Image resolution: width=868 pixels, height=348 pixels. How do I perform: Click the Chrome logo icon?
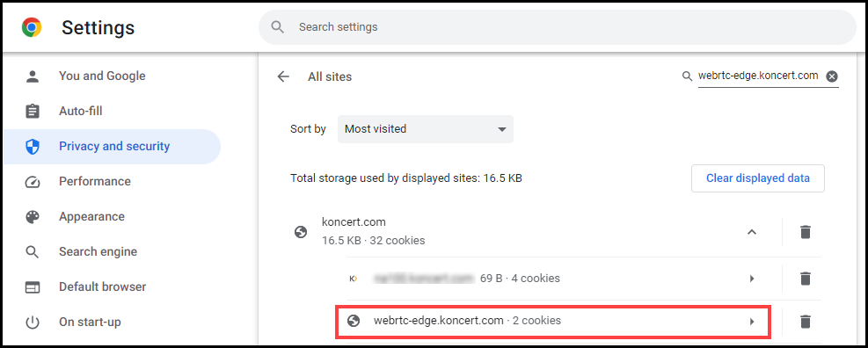32,27
